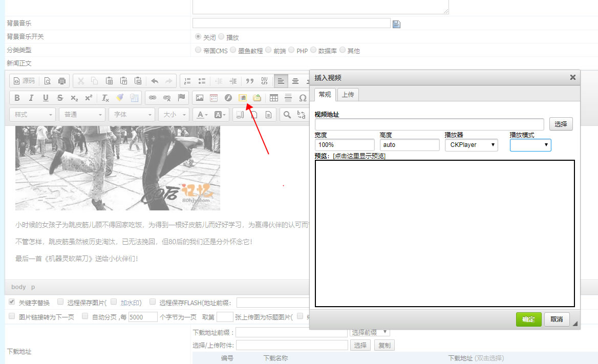598x364 pixels.
Task: Open the 选择前缀 prefix dropdown
Action: click(369, 333)
